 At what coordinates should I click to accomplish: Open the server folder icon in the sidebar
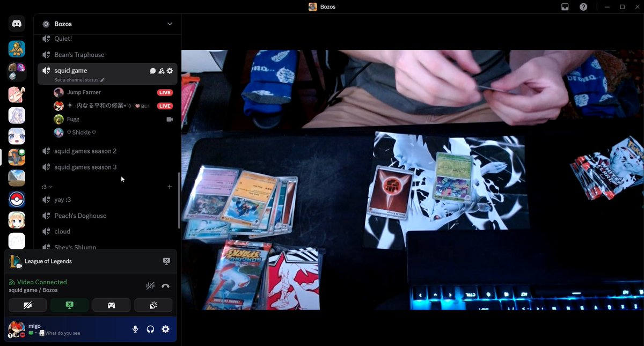point(17,71)
